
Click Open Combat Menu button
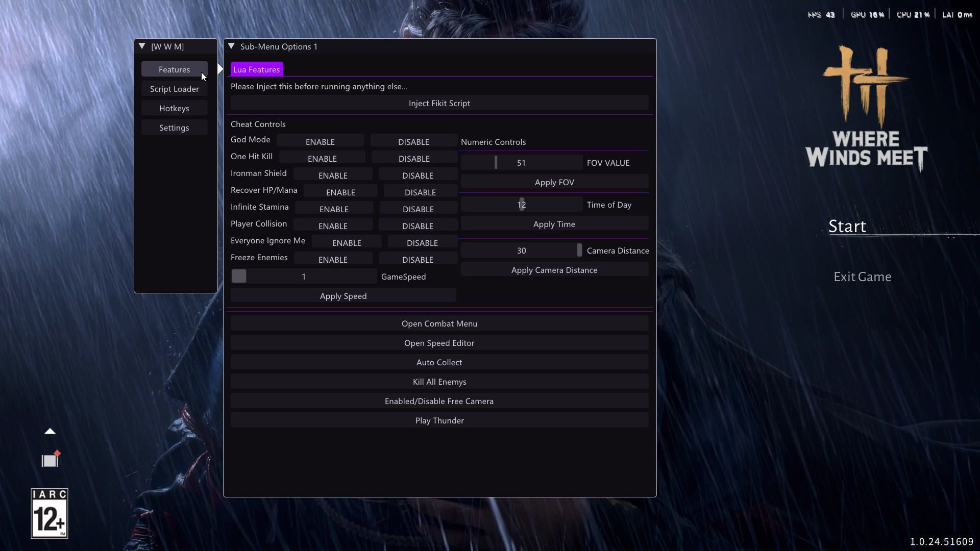(x=439, y=323)
